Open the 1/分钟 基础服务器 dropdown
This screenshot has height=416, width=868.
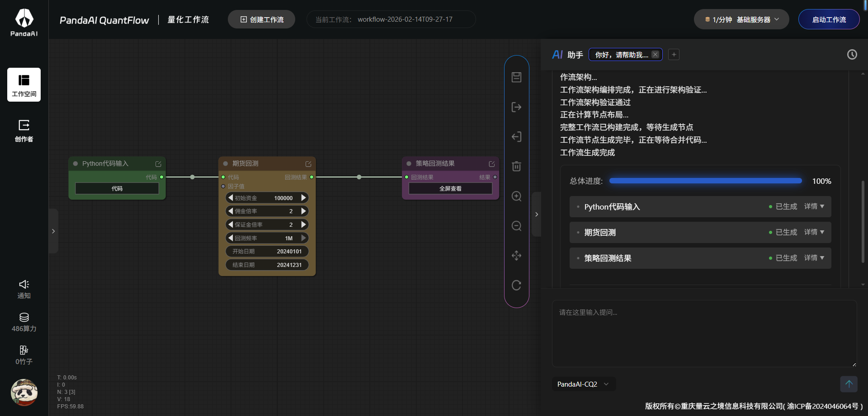[741, 19]
